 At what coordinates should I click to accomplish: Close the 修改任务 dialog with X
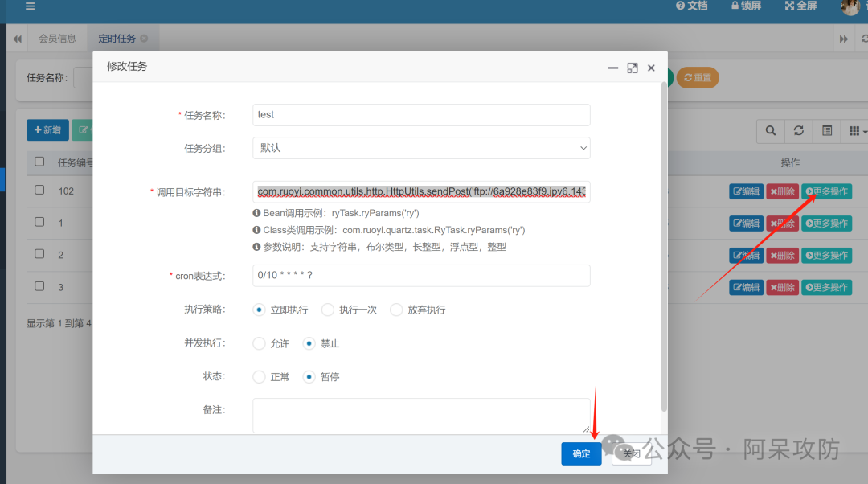(x=651, y=68)
